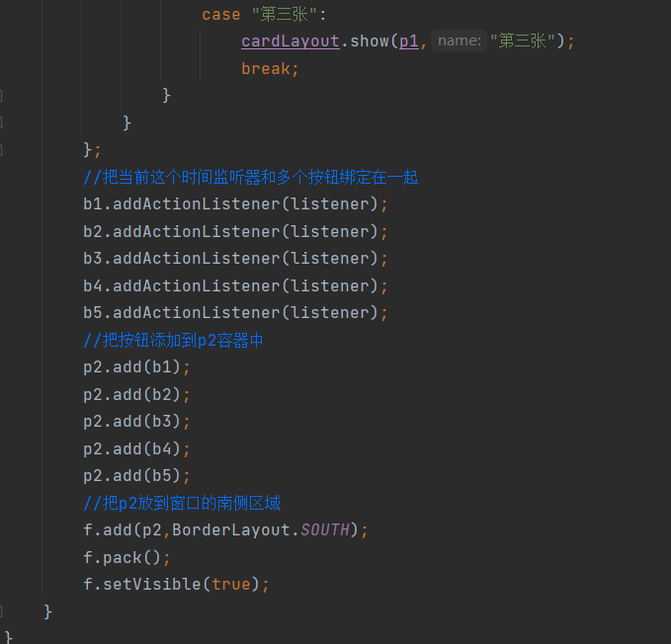The width and height of the screenshot is (671, 644).
Task: Click the cardLayout variable in show call
Action: (x=291, y=41)
